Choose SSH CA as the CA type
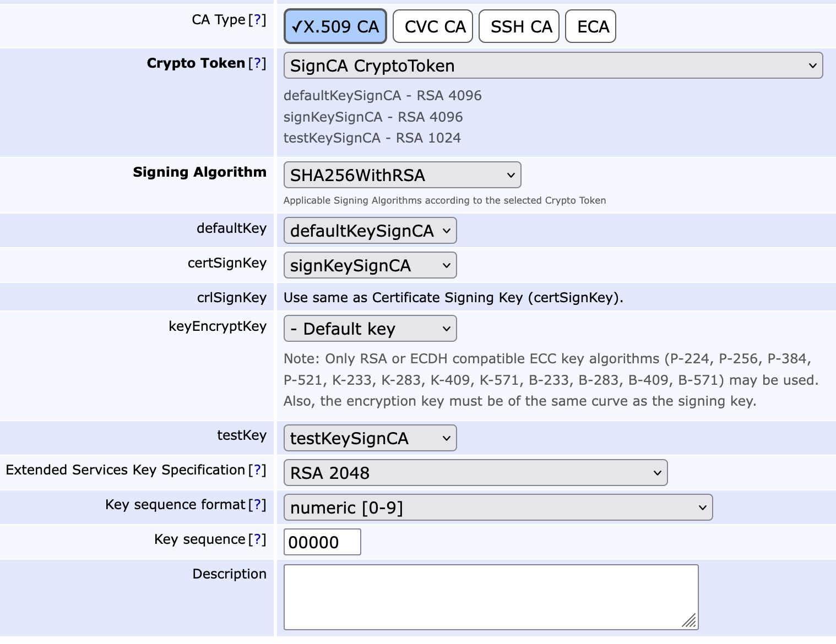The width and height of the screenshot is (836, 644). click(518, 26)
